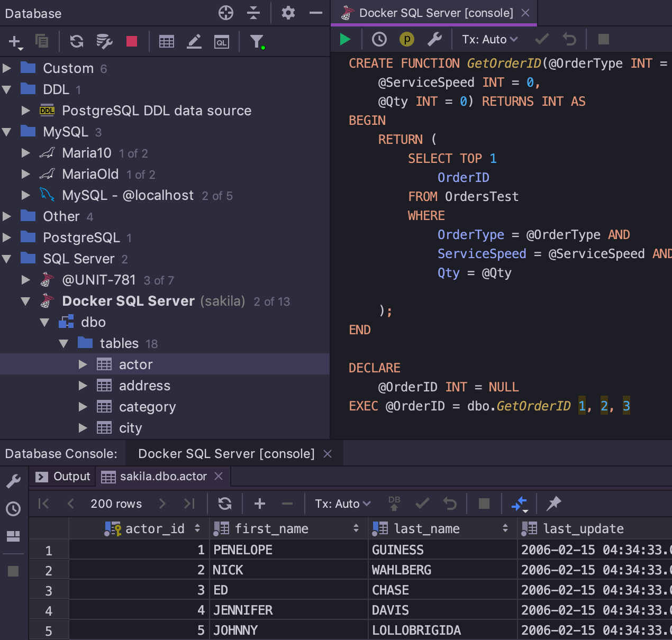Rollback transaction icon in editor toolbar
This screenshot has height=640, width=672.
(569, 39)
